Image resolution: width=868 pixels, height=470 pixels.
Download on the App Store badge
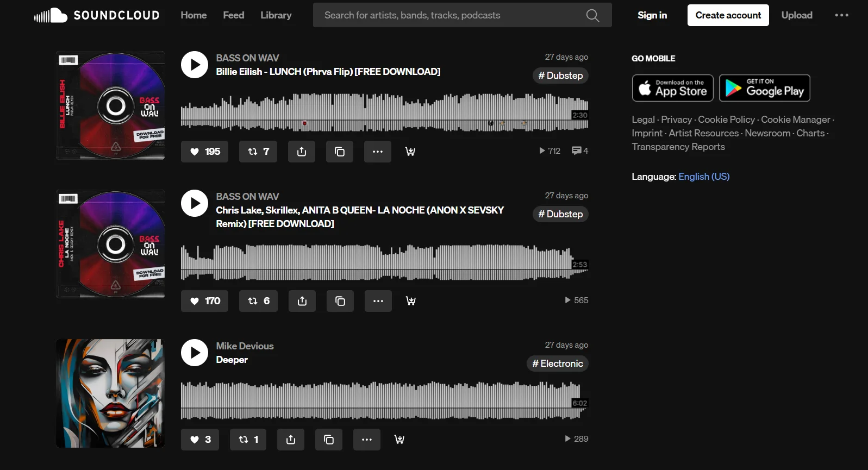(672, 88)
